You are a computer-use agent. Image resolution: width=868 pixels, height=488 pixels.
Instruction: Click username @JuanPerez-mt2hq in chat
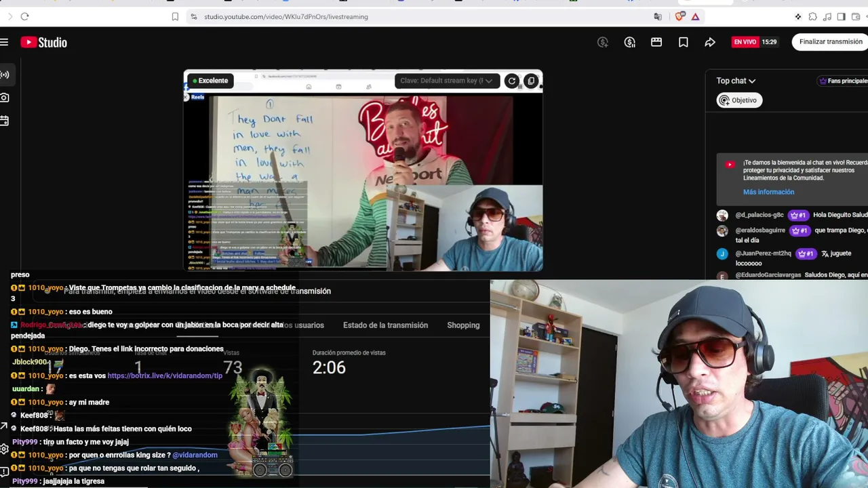click(x=763, y=253)
